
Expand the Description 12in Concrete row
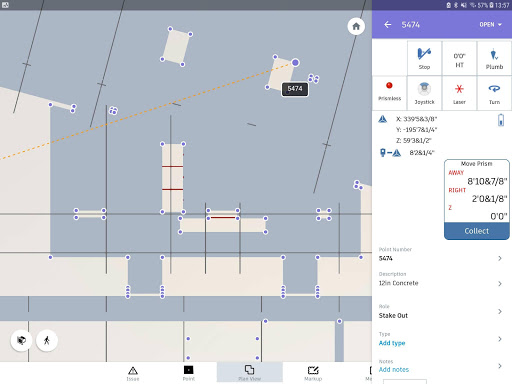pos(442,279)
